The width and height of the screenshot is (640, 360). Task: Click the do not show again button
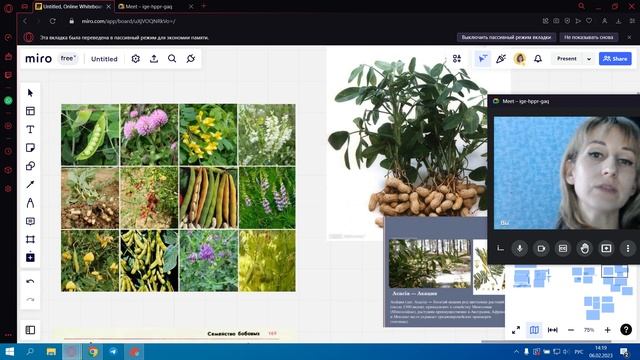(x=589, y=37)
